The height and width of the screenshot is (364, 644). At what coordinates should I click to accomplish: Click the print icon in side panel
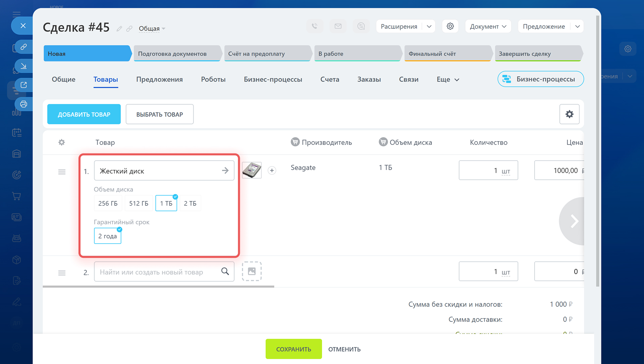click(23, 104)
